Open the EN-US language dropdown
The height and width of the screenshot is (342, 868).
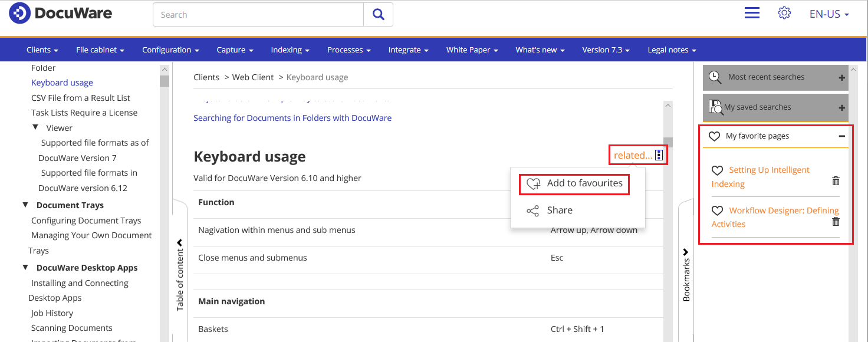pyautogui.click(x=828, y=14)
